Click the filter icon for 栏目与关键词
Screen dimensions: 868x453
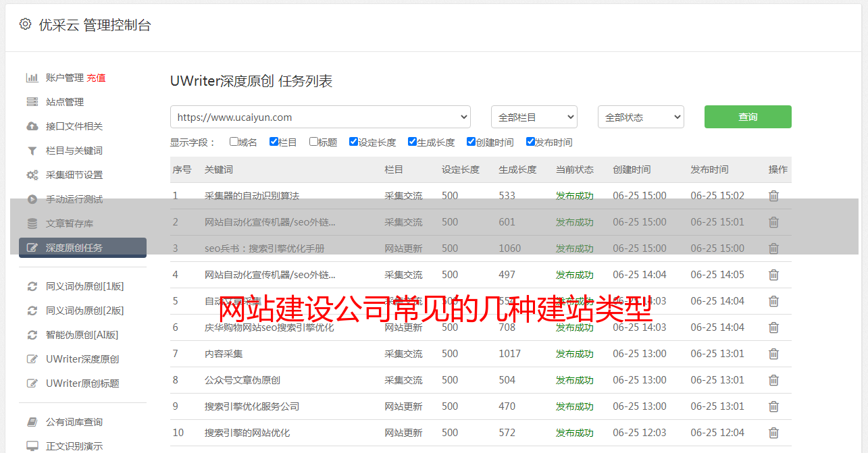tap(32, 151)
